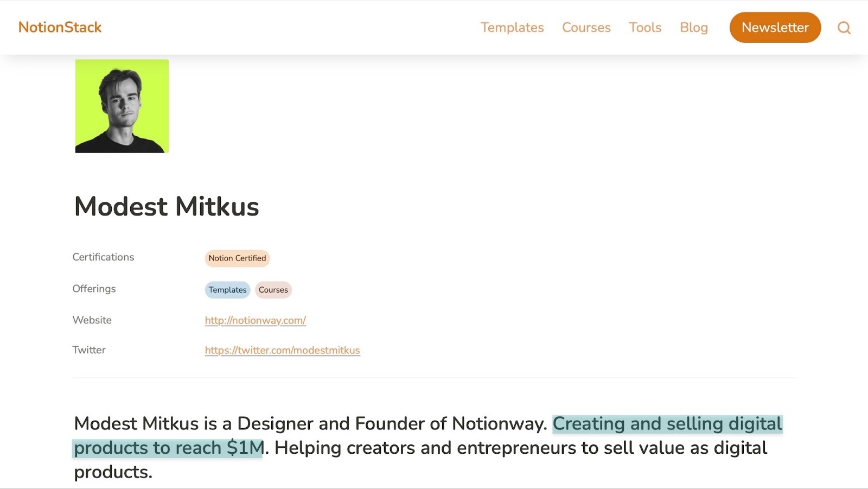
Task: Click the Certifications field label
Action: tap(103, 257)
